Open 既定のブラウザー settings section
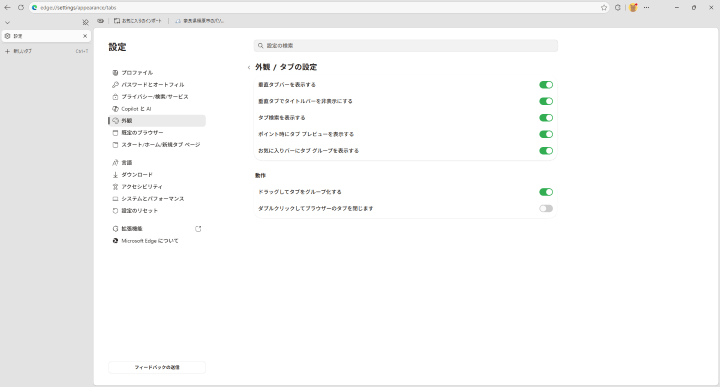The image size is (720, 387). pyautogui.click(x=157, y=133)
